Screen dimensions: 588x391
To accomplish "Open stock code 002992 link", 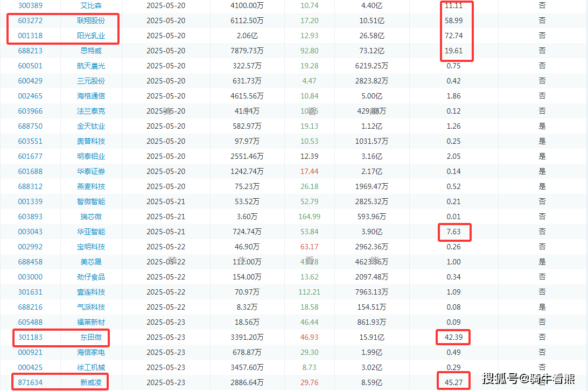I will [30, 247].
